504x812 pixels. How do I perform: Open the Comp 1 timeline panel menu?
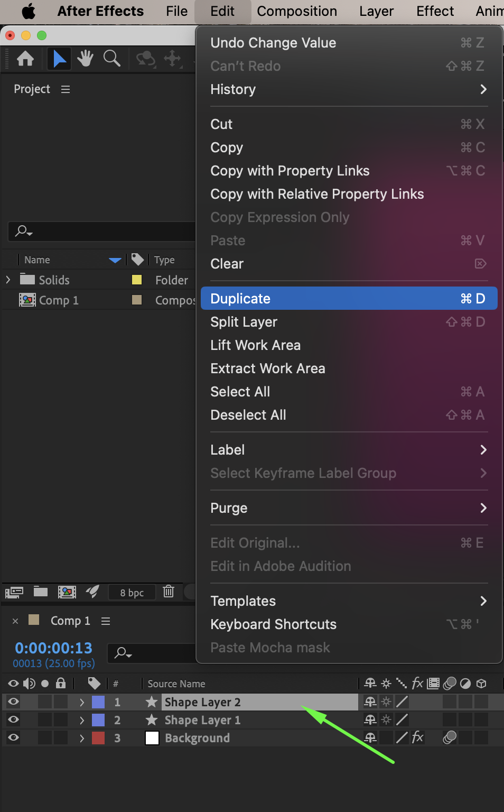[x=106, y=621]
